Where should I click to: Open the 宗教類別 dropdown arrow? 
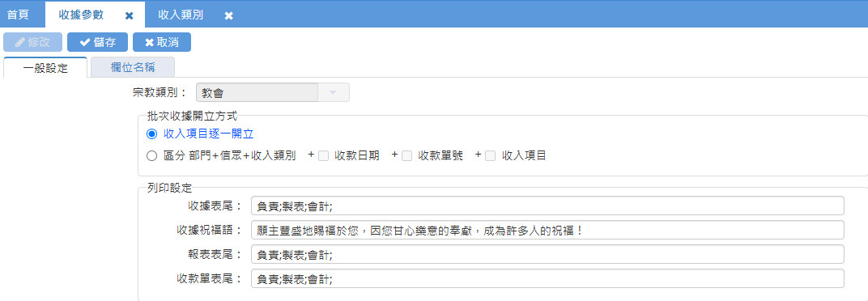[333, 92]
